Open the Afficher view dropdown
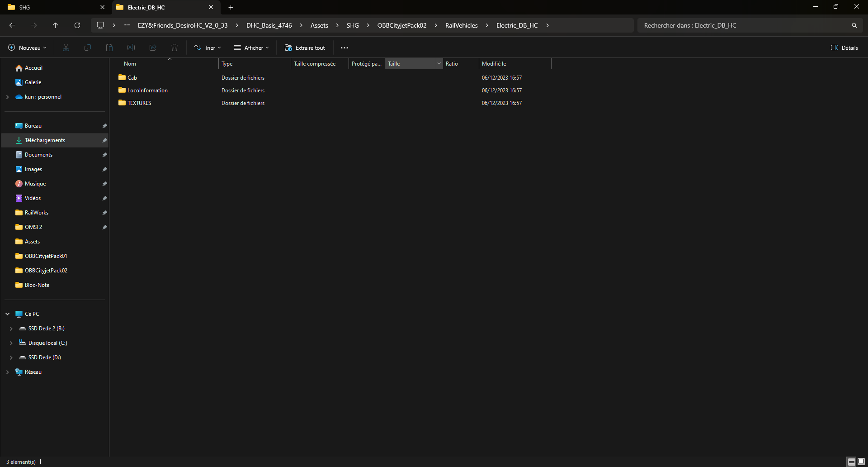868x467 pixels. coord(251,48)
